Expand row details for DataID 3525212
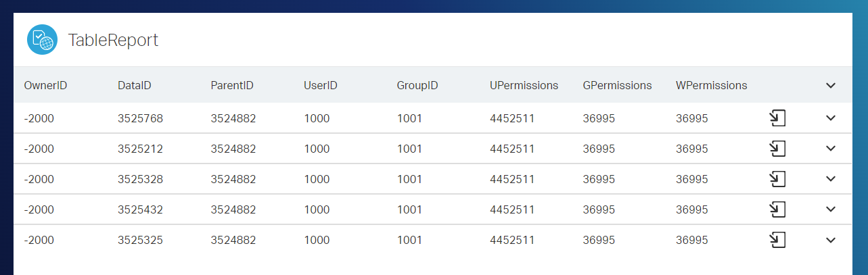 [x=831, y=149]
